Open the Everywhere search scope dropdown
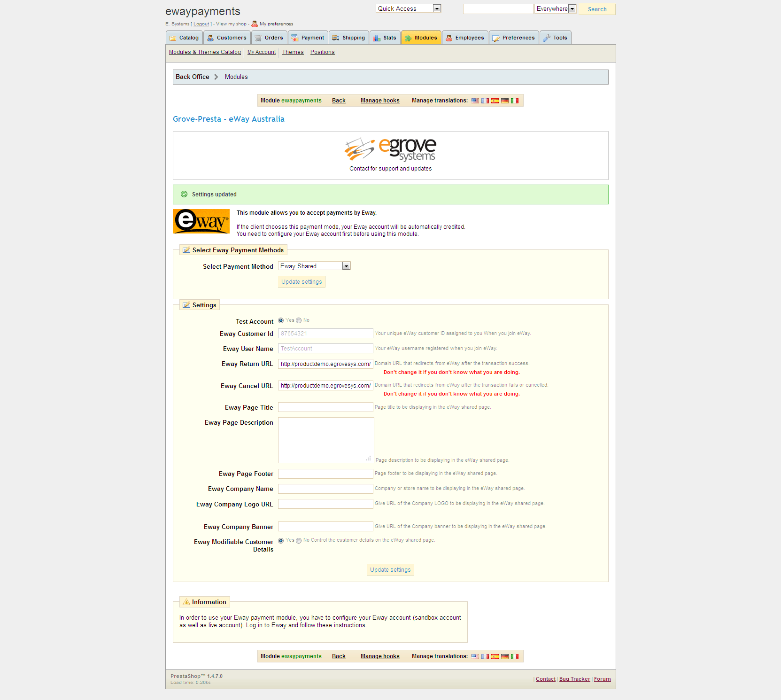Viewport: 781px width, 700px height. click(555, 8)
